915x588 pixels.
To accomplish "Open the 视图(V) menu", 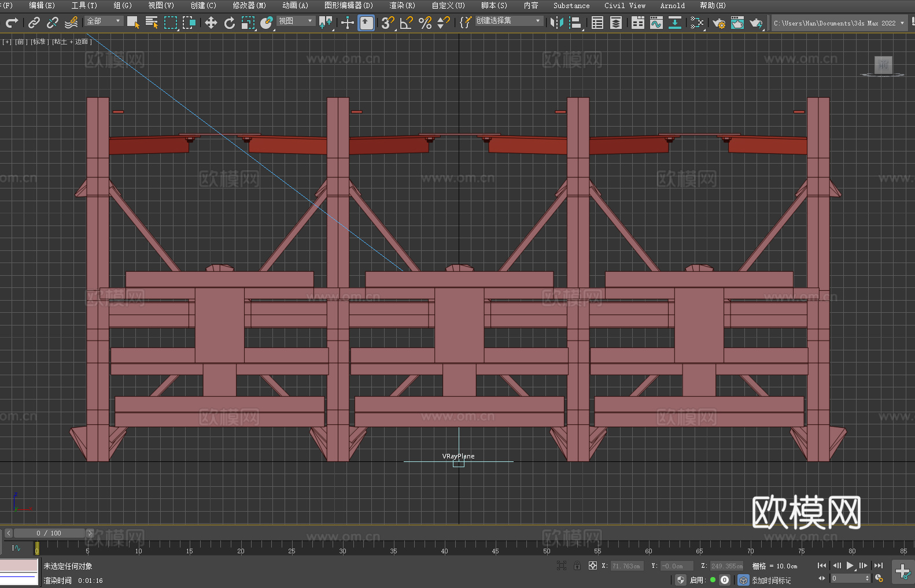I will 161,5.
